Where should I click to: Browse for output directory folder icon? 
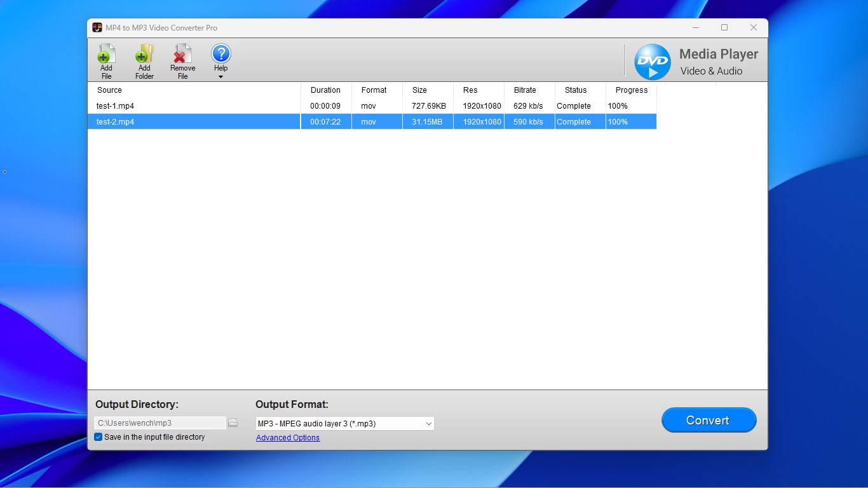tap(233, 423)
